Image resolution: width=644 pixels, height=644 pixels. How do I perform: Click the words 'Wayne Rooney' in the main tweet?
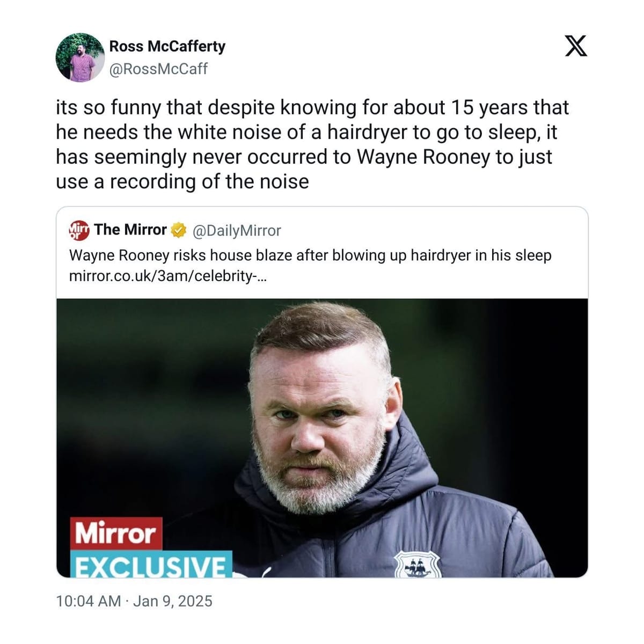click(423, 157)
